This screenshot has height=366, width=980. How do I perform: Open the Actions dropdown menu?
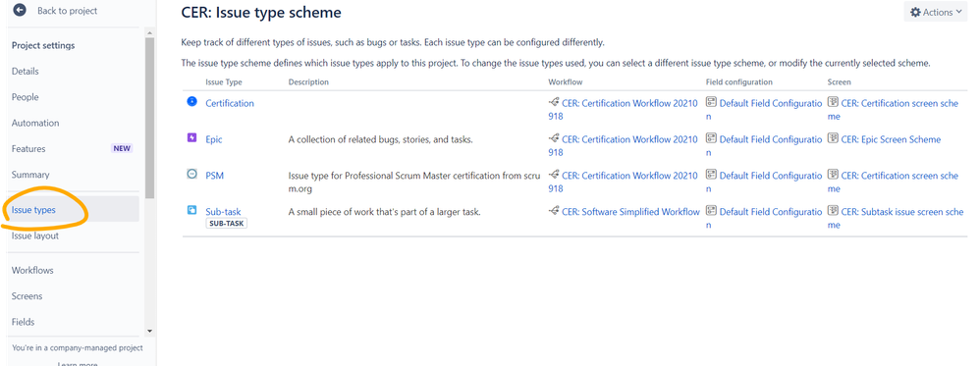[935, 12]
